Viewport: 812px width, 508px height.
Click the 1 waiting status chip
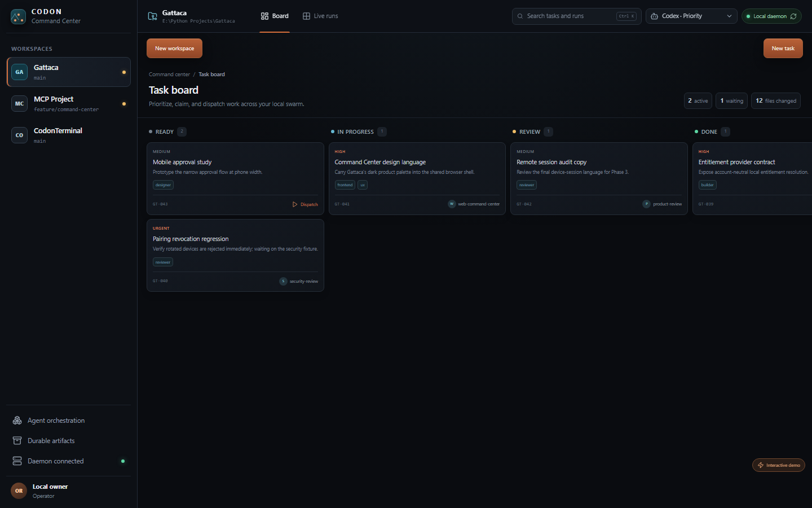pyautogui.click(x=731, y=101)
